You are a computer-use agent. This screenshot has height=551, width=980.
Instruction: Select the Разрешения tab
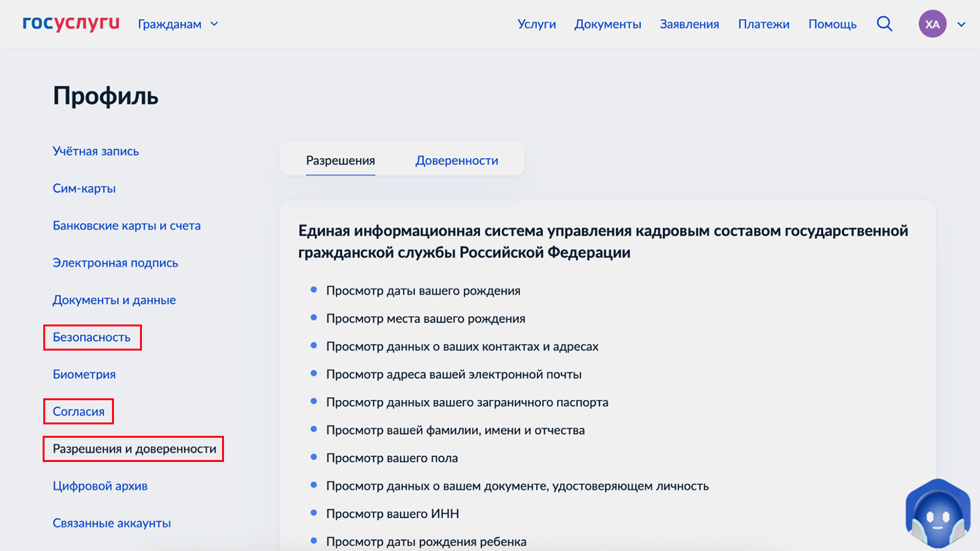click(340, 160)
